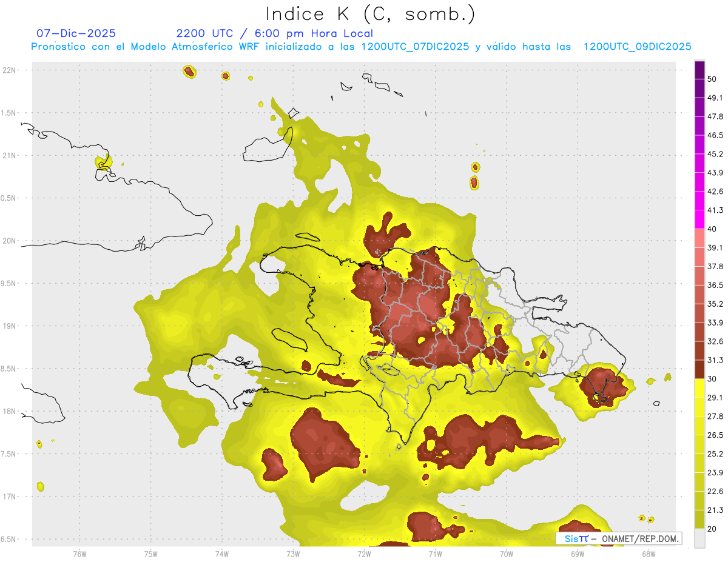Select the 07-Dic-2025 date label
The height and width of the screenshot is (562, 728).
pos(76,33)
